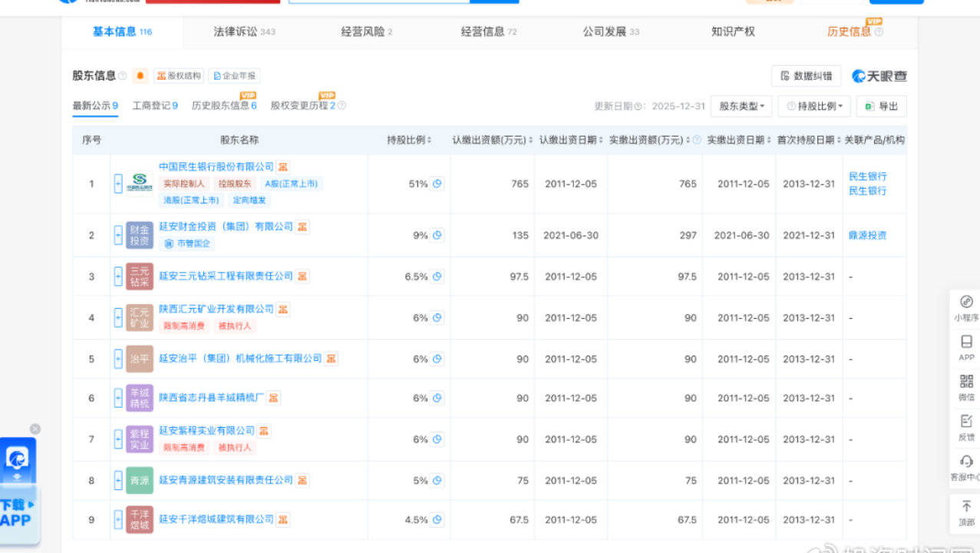
Task: Open 历史股东信息 sub-tab
Action: (224, 106)
